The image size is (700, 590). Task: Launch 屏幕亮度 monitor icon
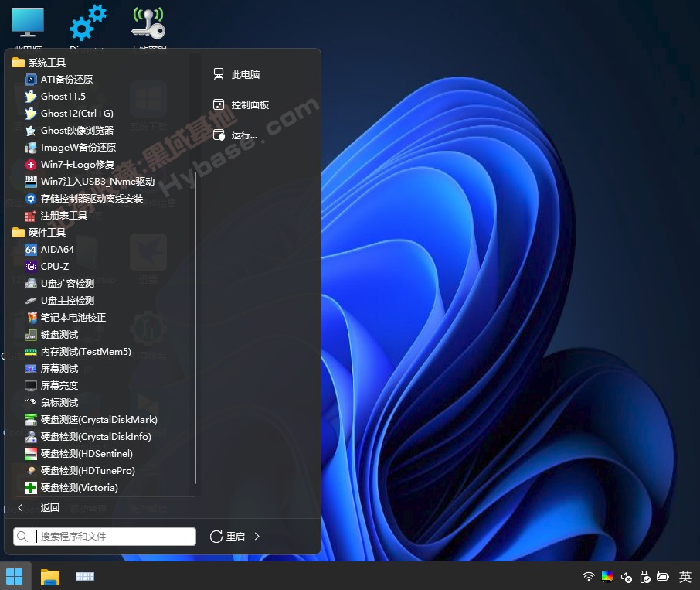tap(30, 385)
